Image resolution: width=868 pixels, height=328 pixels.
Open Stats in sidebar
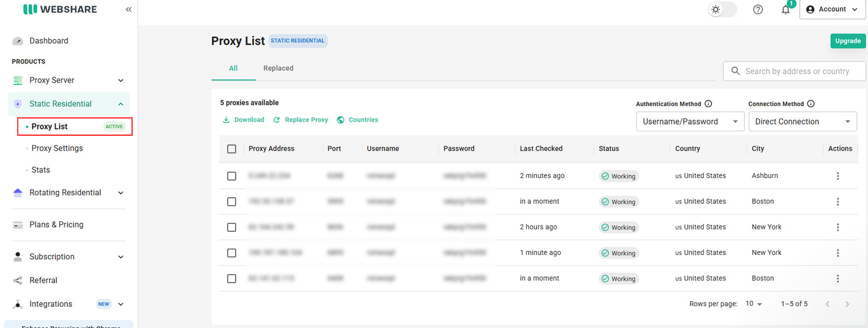coord(41,170)
